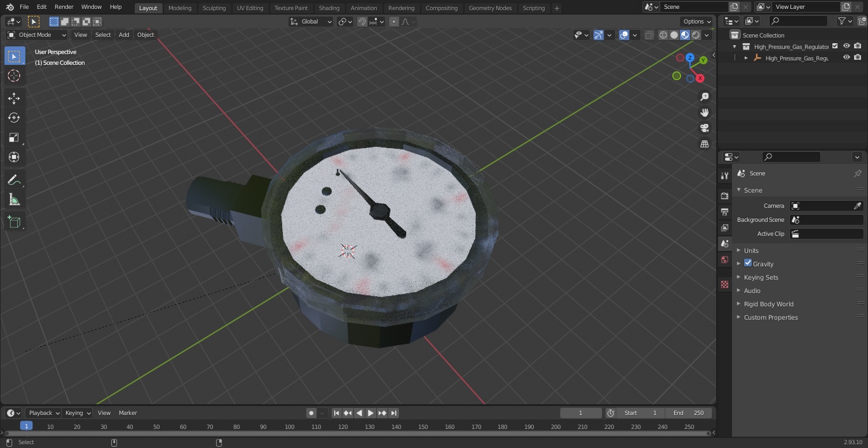Switch viewport shading to Solid
868x448 pixels.
point(674,35)
